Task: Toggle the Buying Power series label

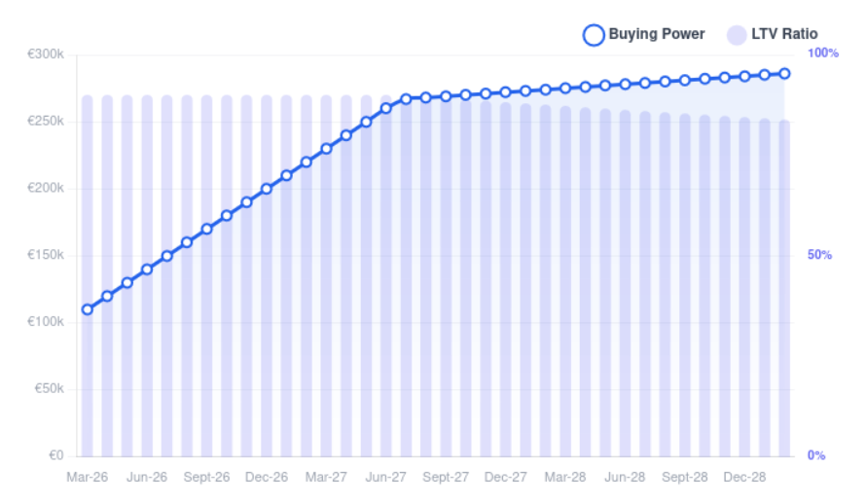Action: coord(657,35)
